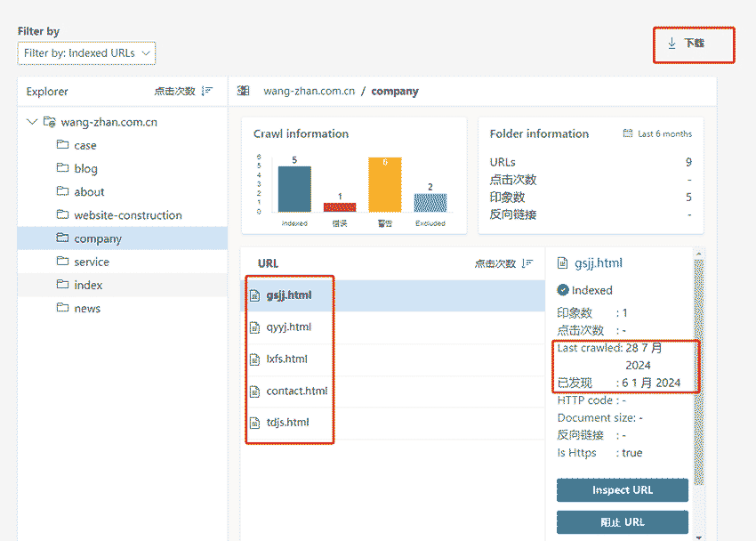Select the qyyj.html URL row
This screenshot has width=756, height=541.
point(392,327)
